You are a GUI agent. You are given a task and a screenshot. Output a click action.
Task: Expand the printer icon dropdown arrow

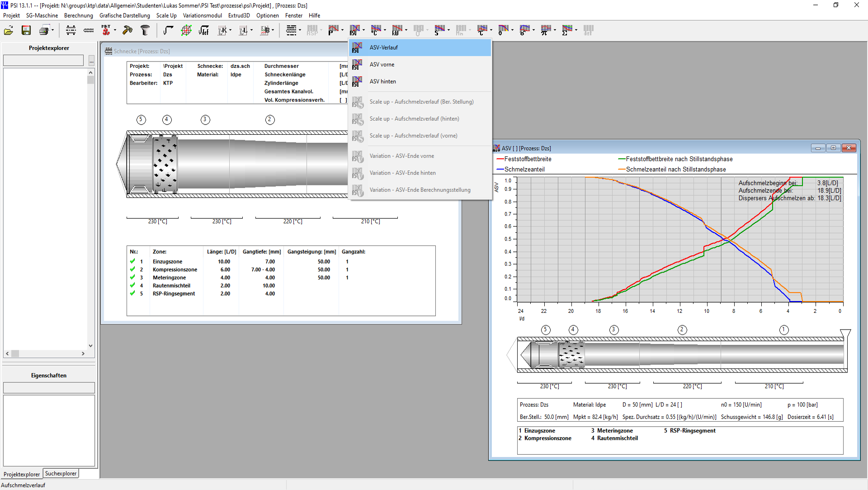tap(52, 30)
